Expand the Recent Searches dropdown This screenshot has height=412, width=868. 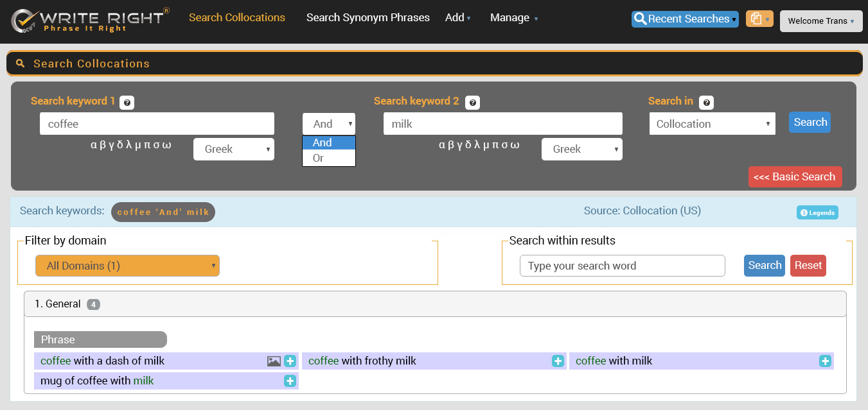[684, 19]
